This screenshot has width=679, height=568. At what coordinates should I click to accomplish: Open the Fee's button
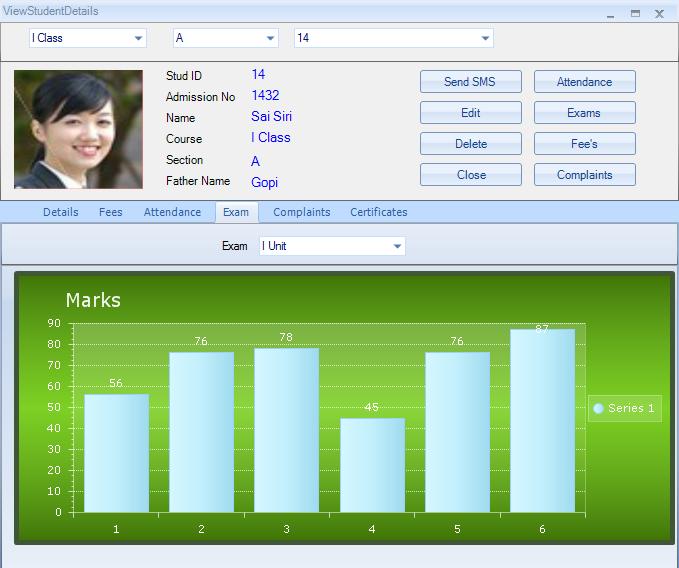tap(584, 144)
